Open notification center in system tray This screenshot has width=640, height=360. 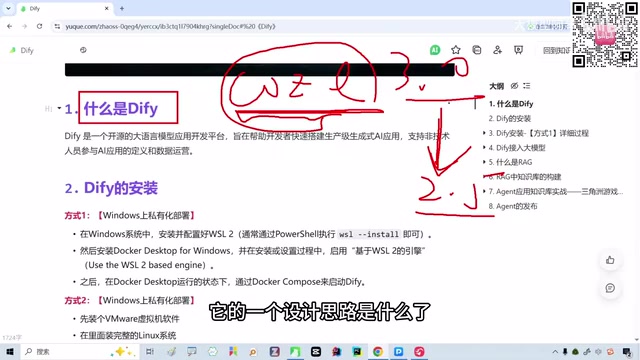[x=627, y=351]
